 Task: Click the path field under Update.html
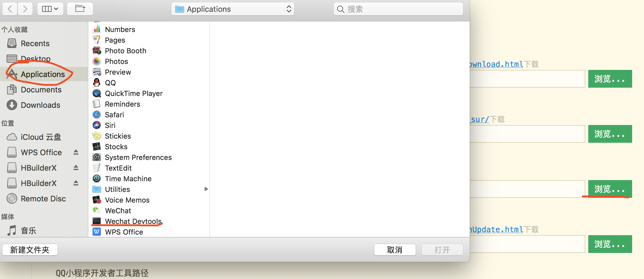527,244
